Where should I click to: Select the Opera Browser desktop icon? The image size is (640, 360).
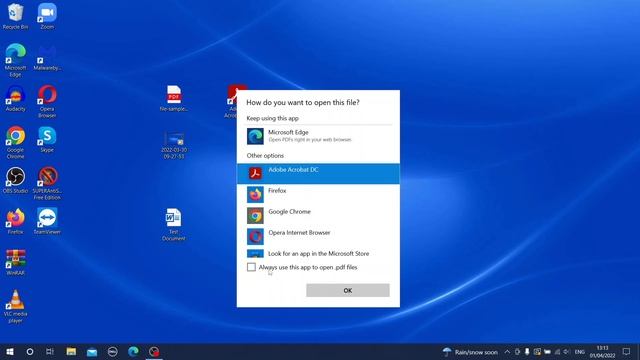click(47, 102)
